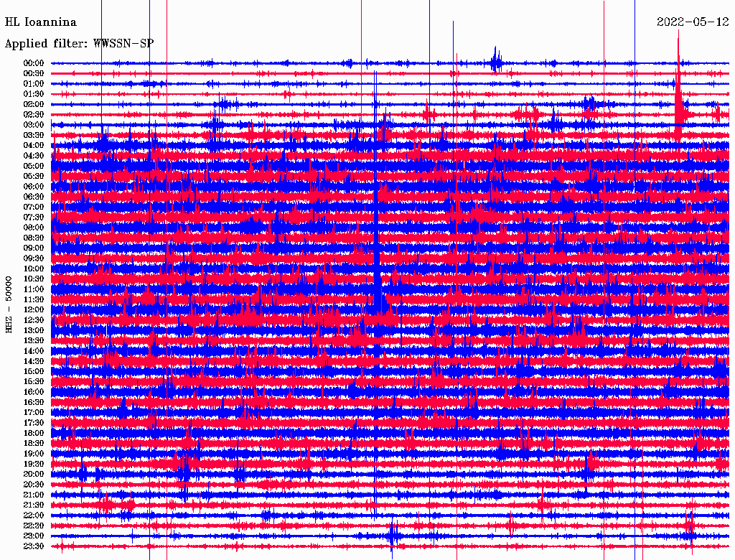Click the 18:00 time label
The image size is (735, 560).
34,434
